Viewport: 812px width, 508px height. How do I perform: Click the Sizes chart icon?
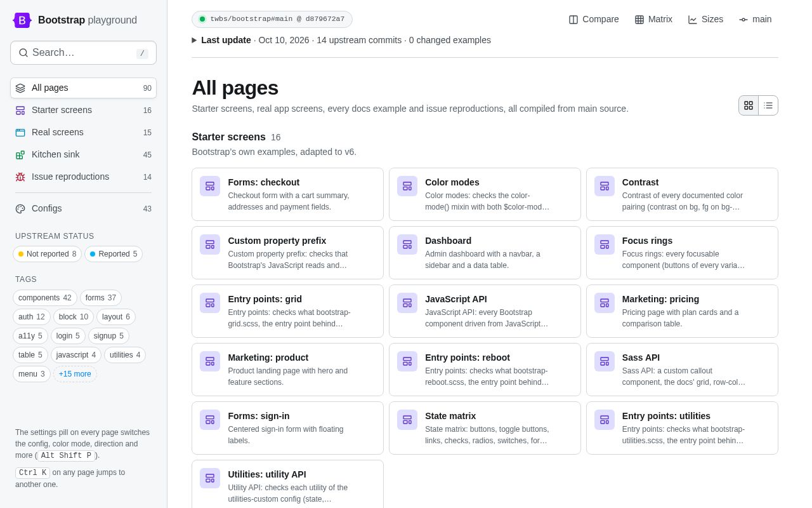693,20
